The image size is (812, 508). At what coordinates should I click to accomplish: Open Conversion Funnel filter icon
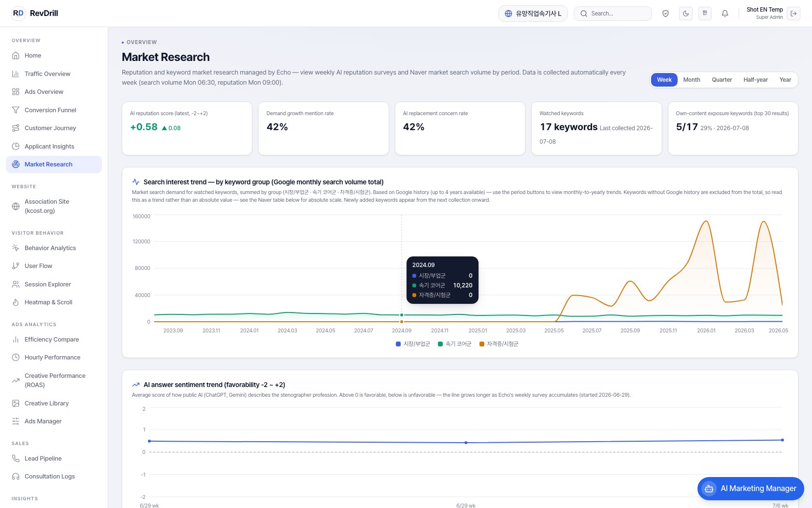point(16,110)
